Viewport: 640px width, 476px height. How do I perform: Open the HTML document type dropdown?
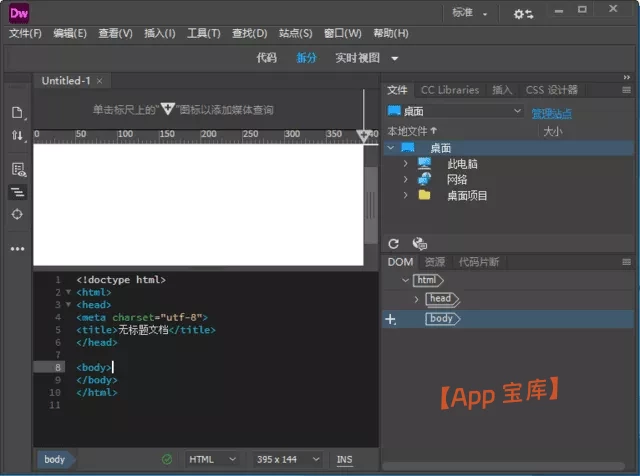pyautogui.click(x=212, y=459)
